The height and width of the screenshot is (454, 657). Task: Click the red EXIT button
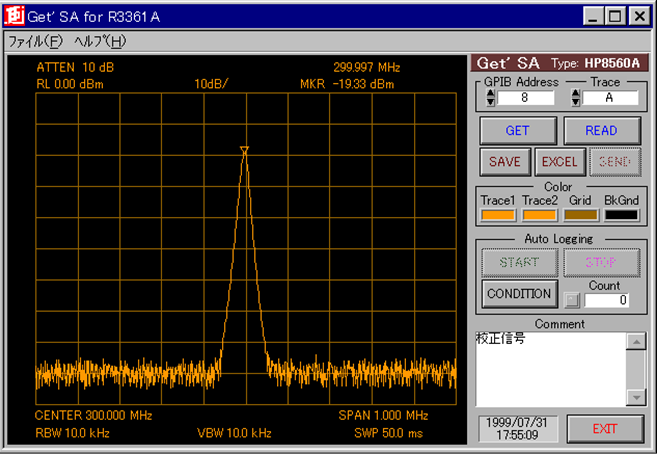click(x=605, y=429)
